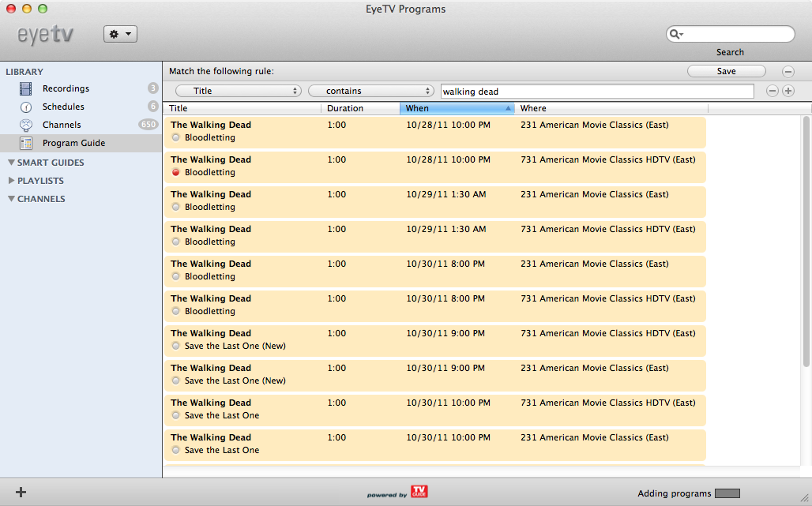Collapse the Smart Guides section
Screen dimensions: 812x506
coord(11,163)
